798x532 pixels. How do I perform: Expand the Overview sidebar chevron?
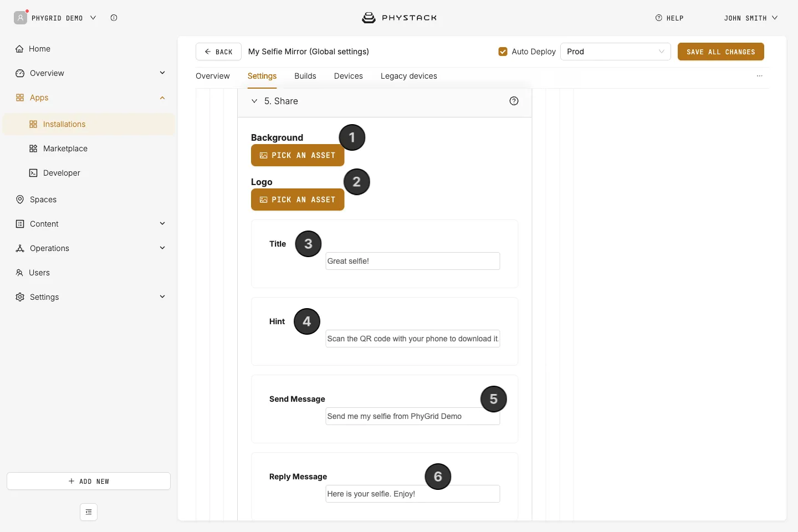162,73
